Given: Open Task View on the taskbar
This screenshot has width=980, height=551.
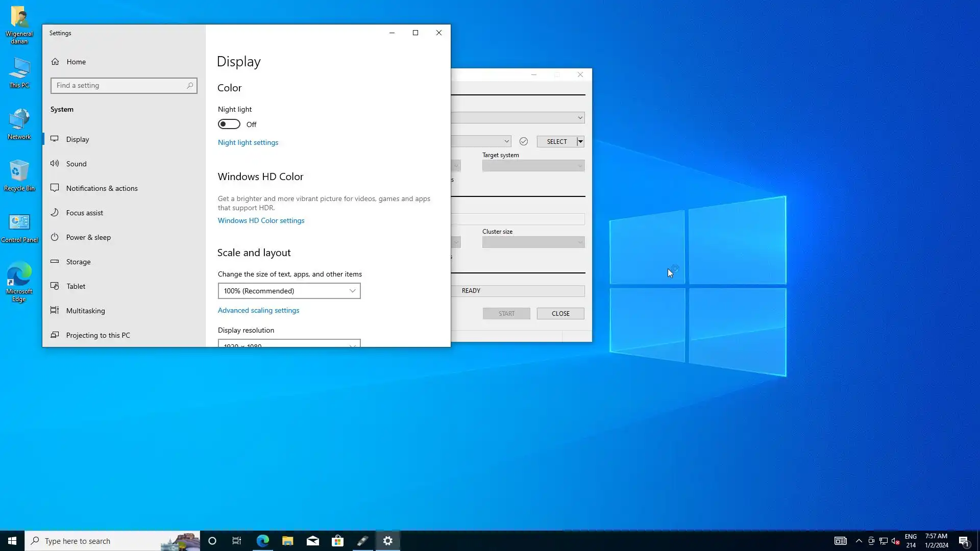Looking at the screenshot, I should pos(237,541).
